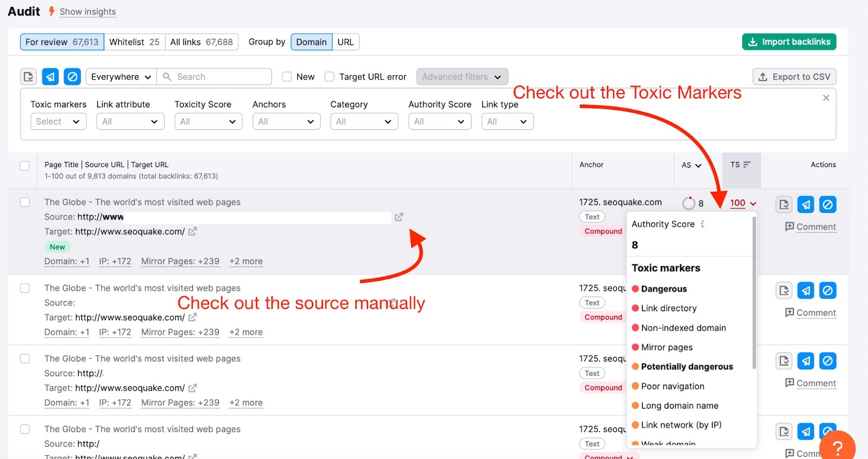Screen dimensions: 868x459
Task: Open the Everywhere search scope dropdown
Action: 121,77
